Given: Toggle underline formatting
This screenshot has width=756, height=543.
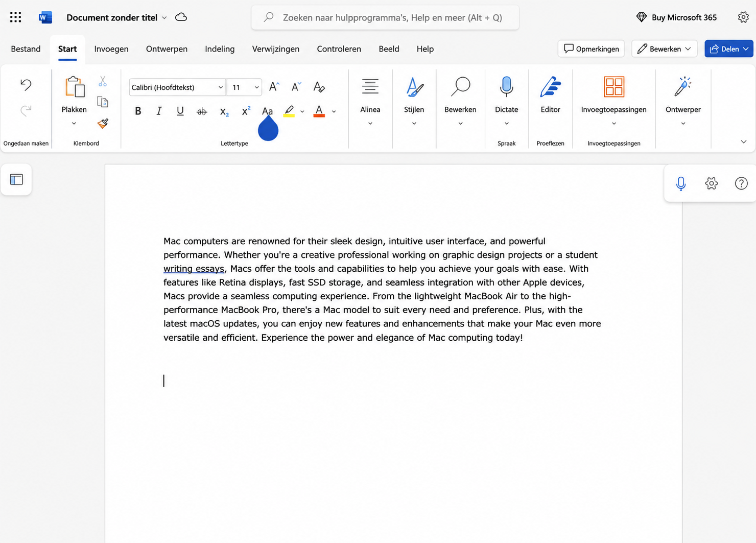Looking at the screenshot, I should (x=180, y=111).
